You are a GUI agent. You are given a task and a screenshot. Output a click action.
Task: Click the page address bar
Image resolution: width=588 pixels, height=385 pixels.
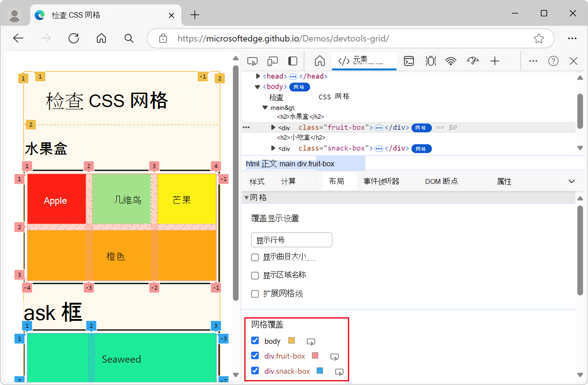pos(317,38)
